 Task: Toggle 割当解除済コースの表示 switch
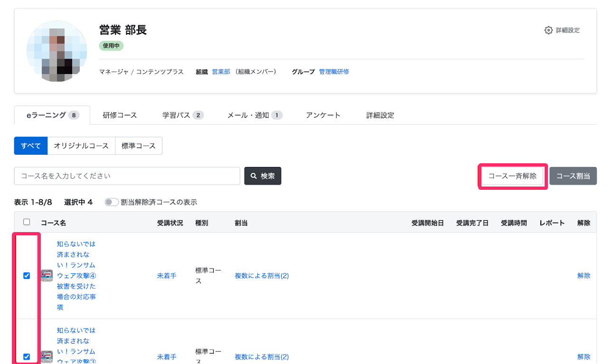tap(112, 202)
